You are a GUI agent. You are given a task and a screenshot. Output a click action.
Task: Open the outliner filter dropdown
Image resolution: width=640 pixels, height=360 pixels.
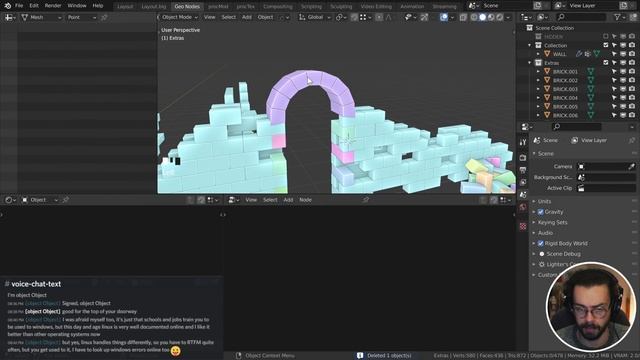pos(619,17)
